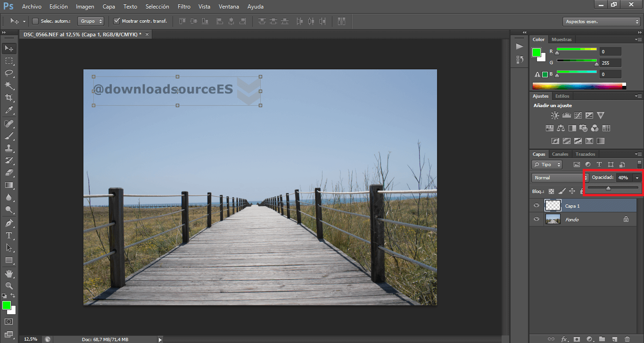Switch to the Canales tab
Screen dimensions: 644x343
point(560,154)
